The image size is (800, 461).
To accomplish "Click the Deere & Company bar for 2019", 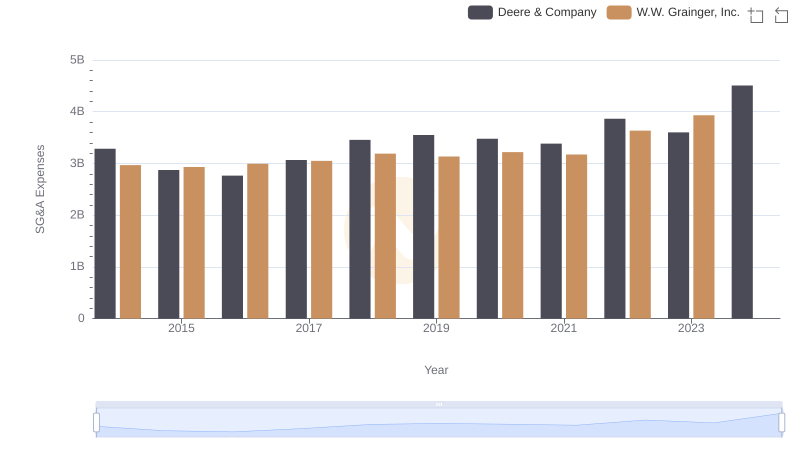I will [x=423, y=227].
